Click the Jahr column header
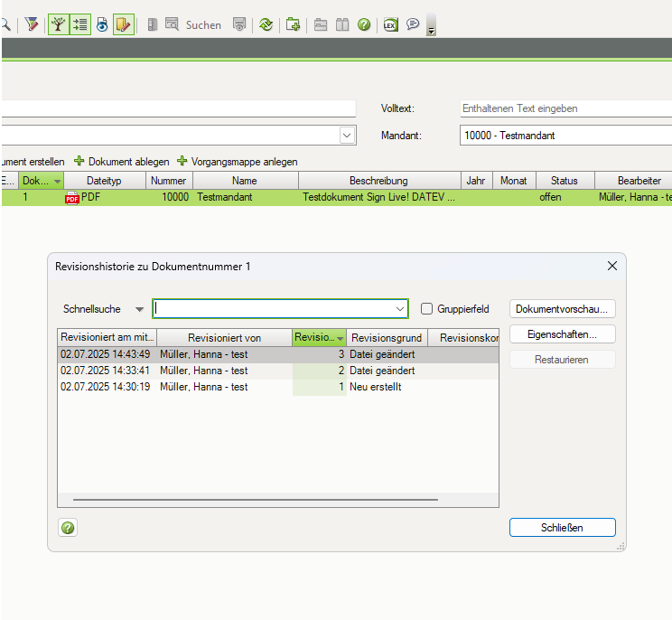672x620 pixels. (476, 181)
